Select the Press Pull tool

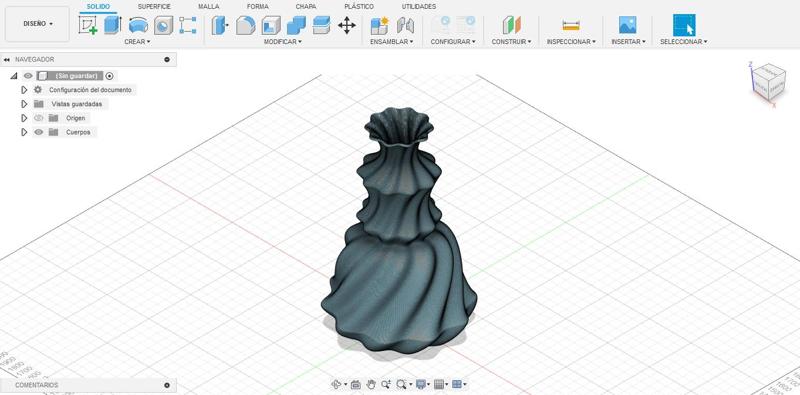click(x=220, y=25)
